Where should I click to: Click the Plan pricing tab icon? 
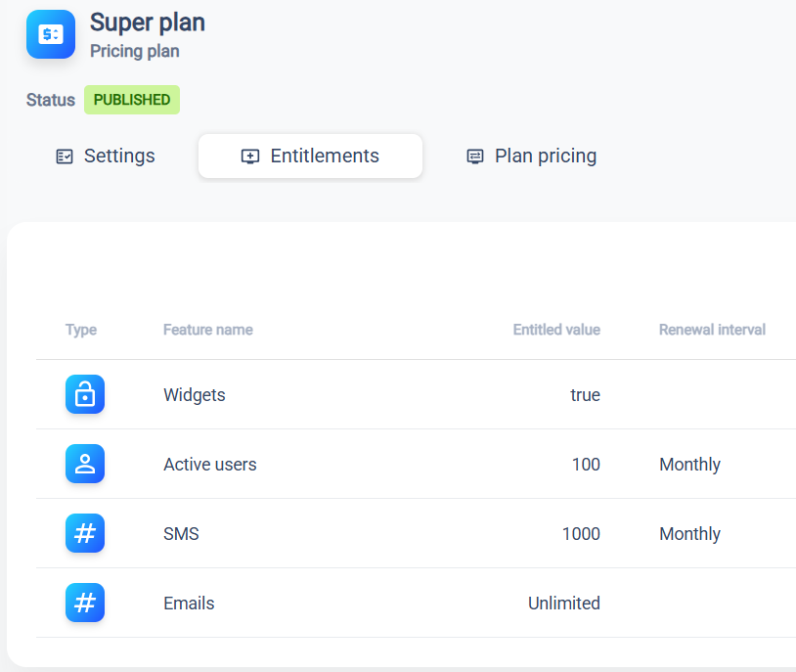click(475, 157)
